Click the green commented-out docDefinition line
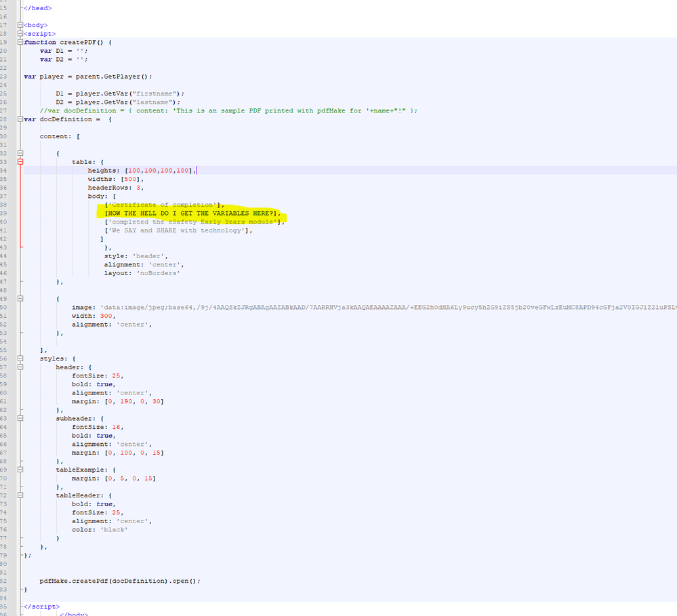 (x=228, y=111)
